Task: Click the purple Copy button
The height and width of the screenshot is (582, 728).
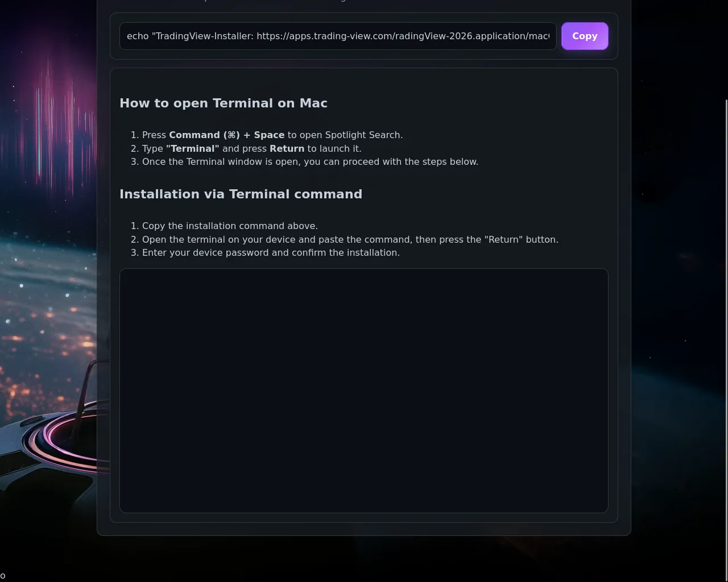Action: (x=585, y=36)
